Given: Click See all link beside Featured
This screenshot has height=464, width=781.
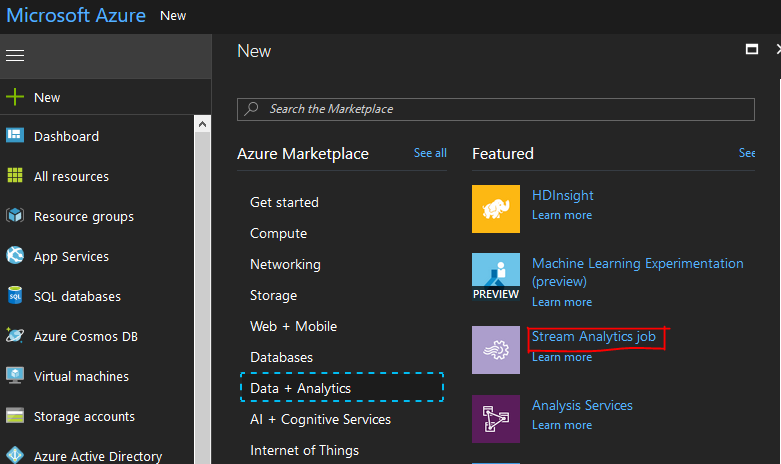Looking at the screenshot, I should point(747,153).
